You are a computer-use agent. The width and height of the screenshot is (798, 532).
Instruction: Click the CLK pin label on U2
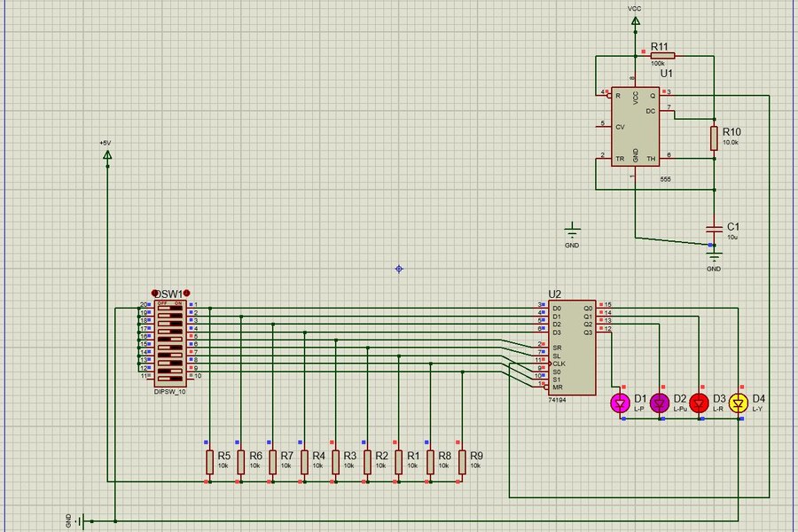[x=559, y=364]
